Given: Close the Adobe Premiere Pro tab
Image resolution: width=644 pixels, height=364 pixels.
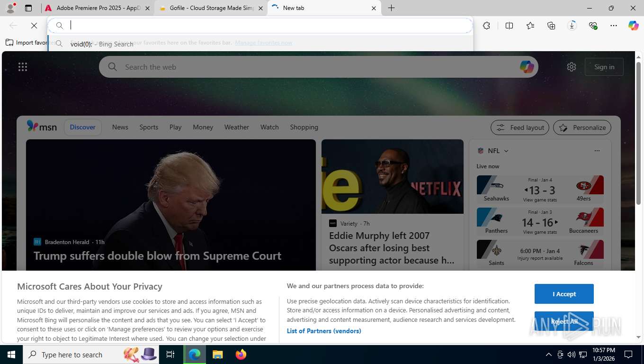Looking at the screenshot, I should click(x=147, y=8).
